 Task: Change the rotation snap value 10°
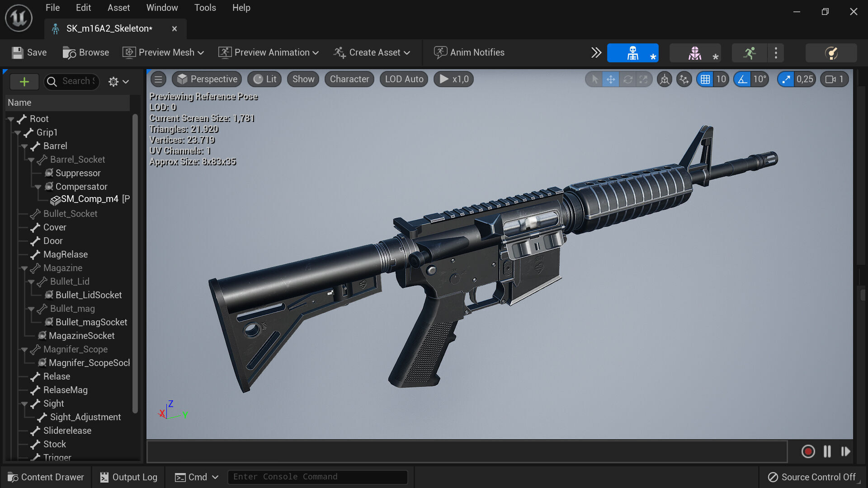tap(759, 80)
